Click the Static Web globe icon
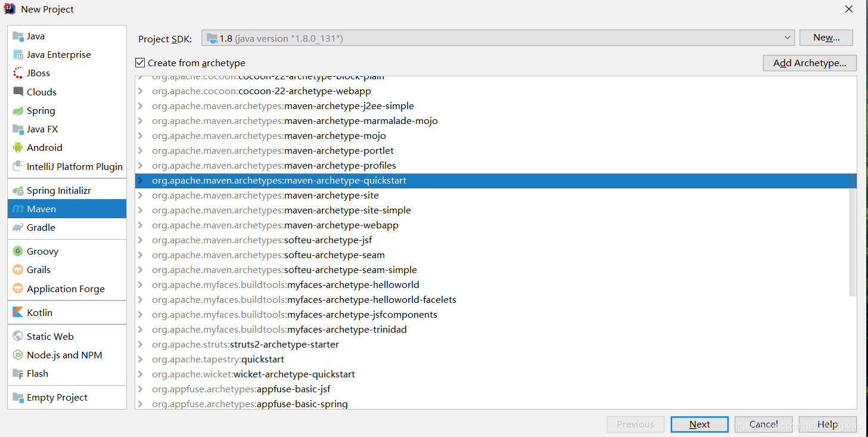The height and width of the screenshot is (437, 868). 18,336
